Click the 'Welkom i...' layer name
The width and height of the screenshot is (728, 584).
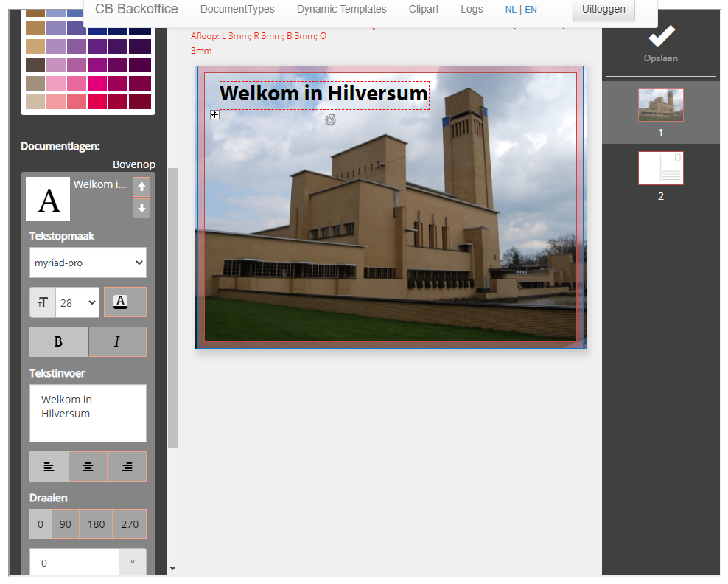click(99, 184)
